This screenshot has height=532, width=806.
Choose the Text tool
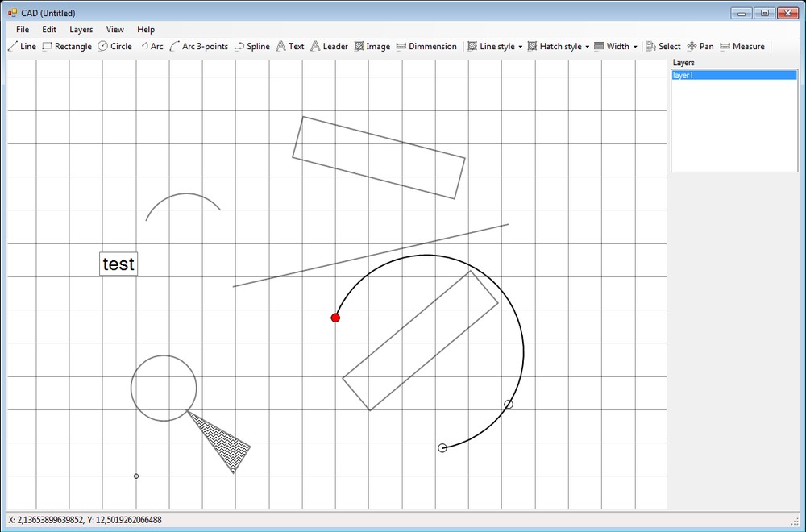pos(290,46)
